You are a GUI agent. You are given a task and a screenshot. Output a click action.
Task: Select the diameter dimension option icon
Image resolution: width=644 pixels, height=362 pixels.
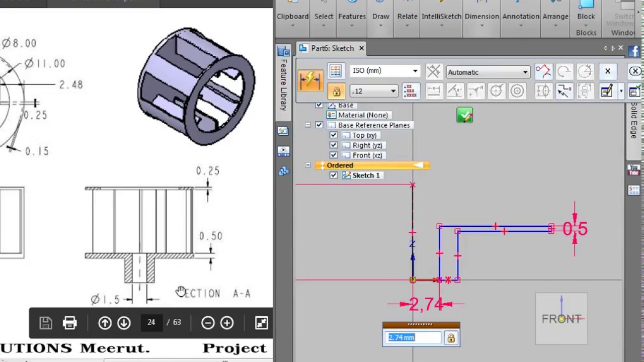coord(496,91)
